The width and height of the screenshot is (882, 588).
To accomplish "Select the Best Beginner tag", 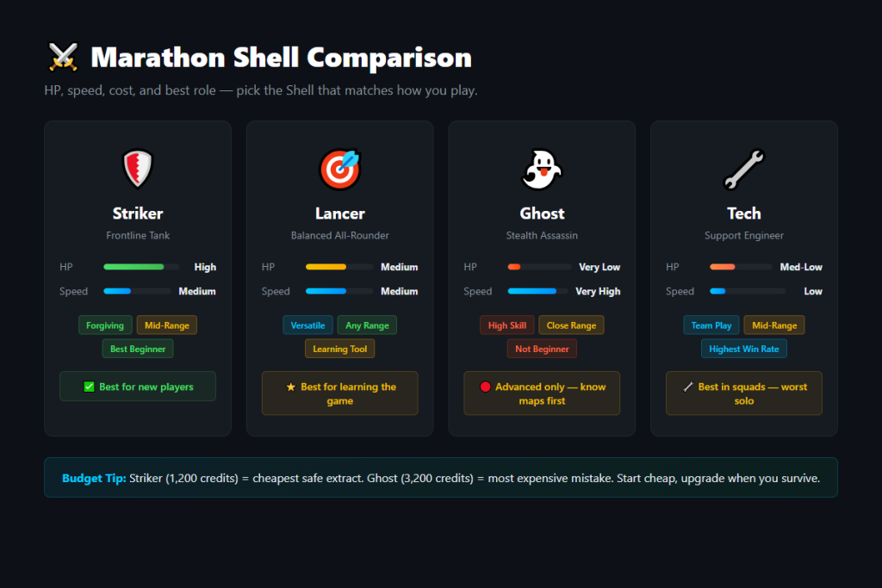I will [x=138, y=349].
